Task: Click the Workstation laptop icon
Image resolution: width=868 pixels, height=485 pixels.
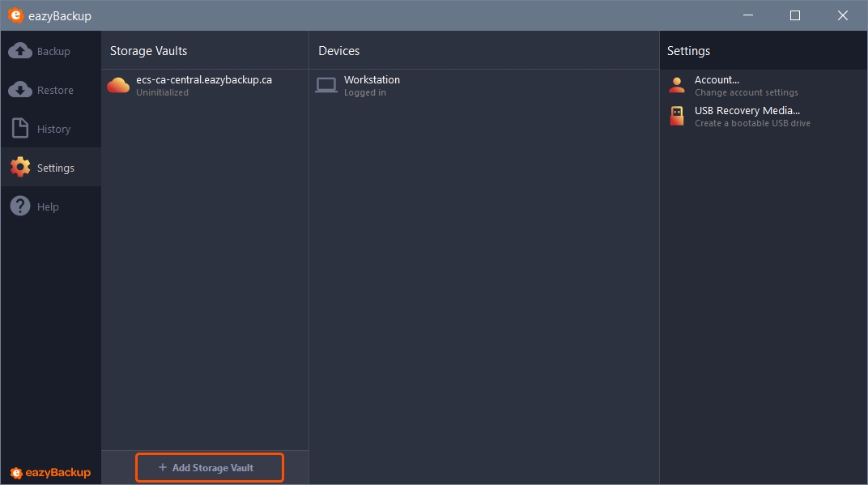Action: click(326, 85)
